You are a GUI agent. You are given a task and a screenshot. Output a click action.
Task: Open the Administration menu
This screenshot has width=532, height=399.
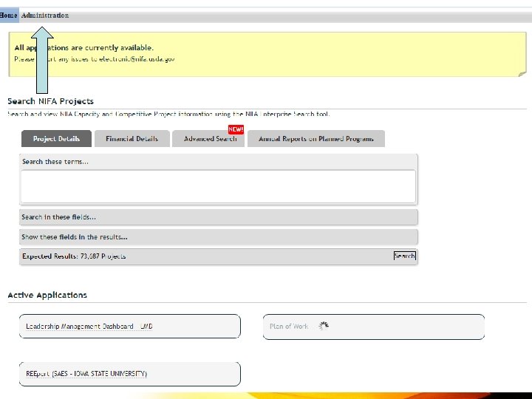(45, 16)
